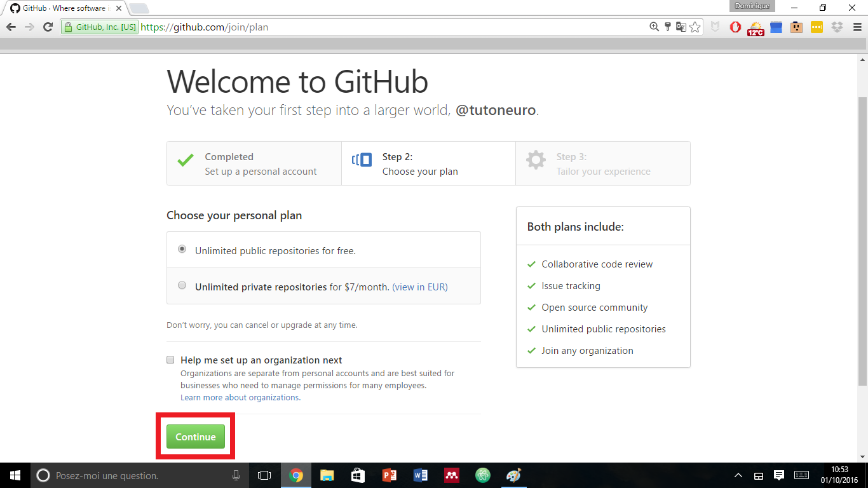This screenshot has height=488, width=868.
Task: Open PowerPoint from the taskbar
Action: coord(389,475)
